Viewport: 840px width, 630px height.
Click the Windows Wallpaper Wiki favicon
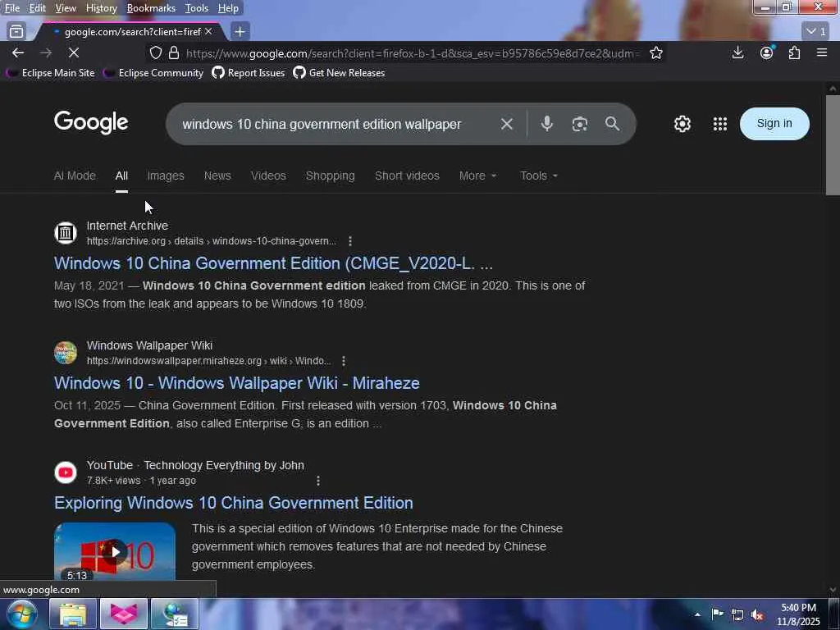[66, 353]
